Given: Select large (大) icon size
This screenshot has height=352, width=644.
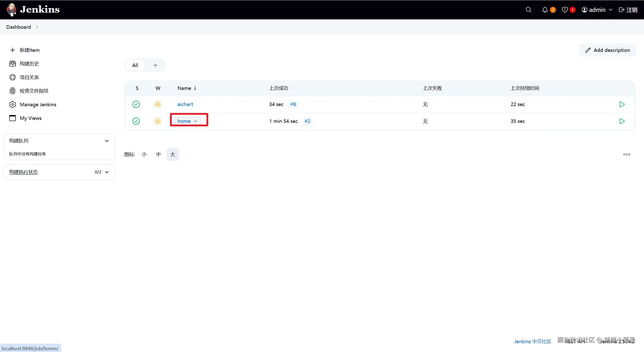Looking at the screenshot, I should [173, 154].
